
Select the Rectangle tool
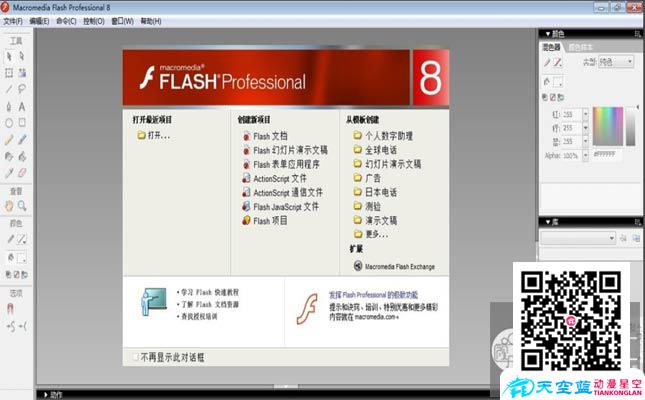click(22, 123)
